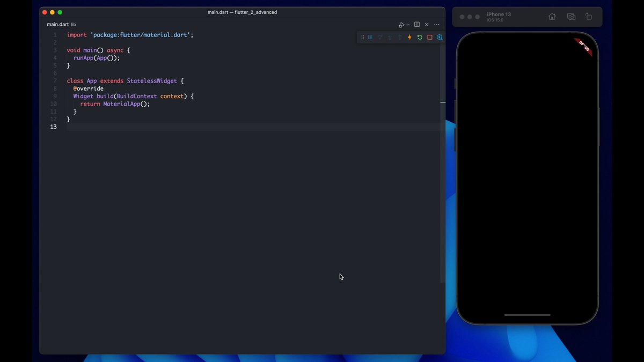Open the editor More Actions menu
Image resolution: width=644 pixels, height=362 pixels.
tap(437, 25)
